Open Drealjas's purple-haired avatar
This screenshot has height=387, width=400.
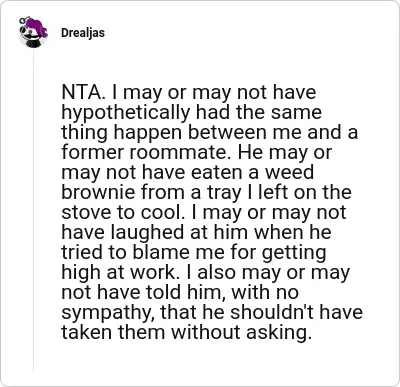[x=33, y=33]
